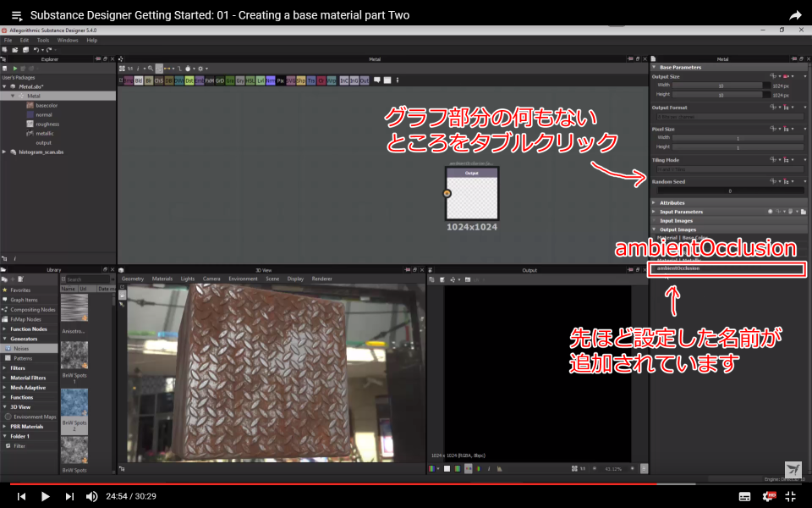This screenshot has width=812, height=508.
Task: Select basecolor output in Explorer
Action: (47, 105)
